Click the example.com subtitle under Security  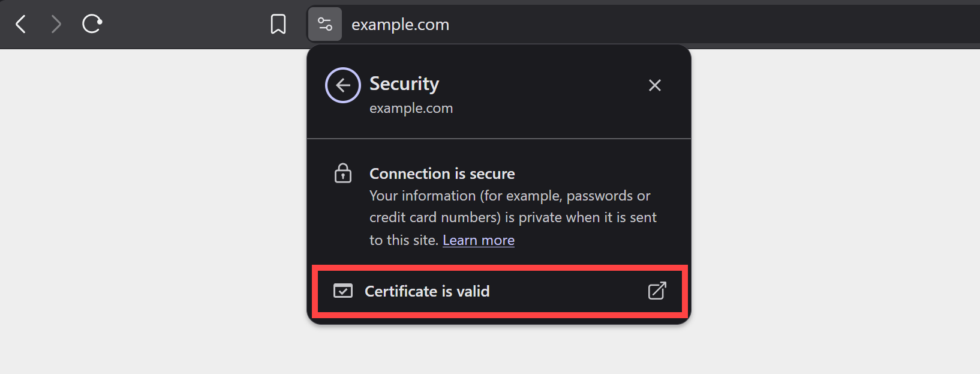[x=411, y=109]
